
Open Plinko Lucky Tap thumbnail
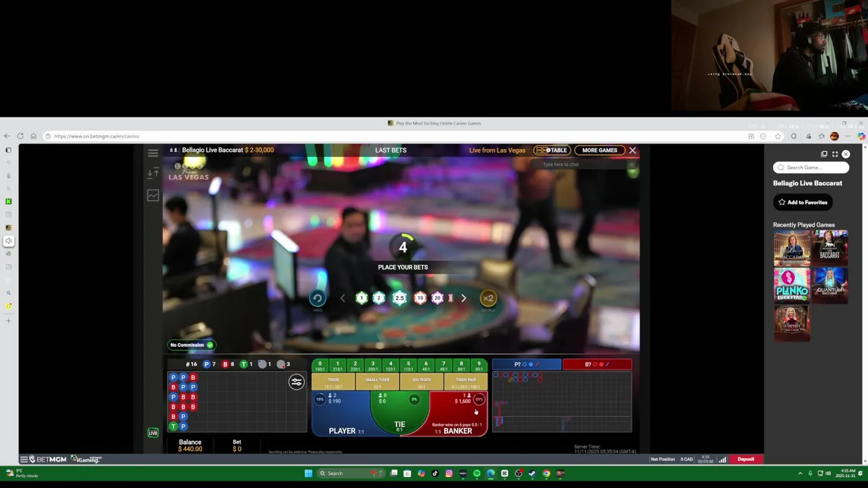click(x=791, y=285)
